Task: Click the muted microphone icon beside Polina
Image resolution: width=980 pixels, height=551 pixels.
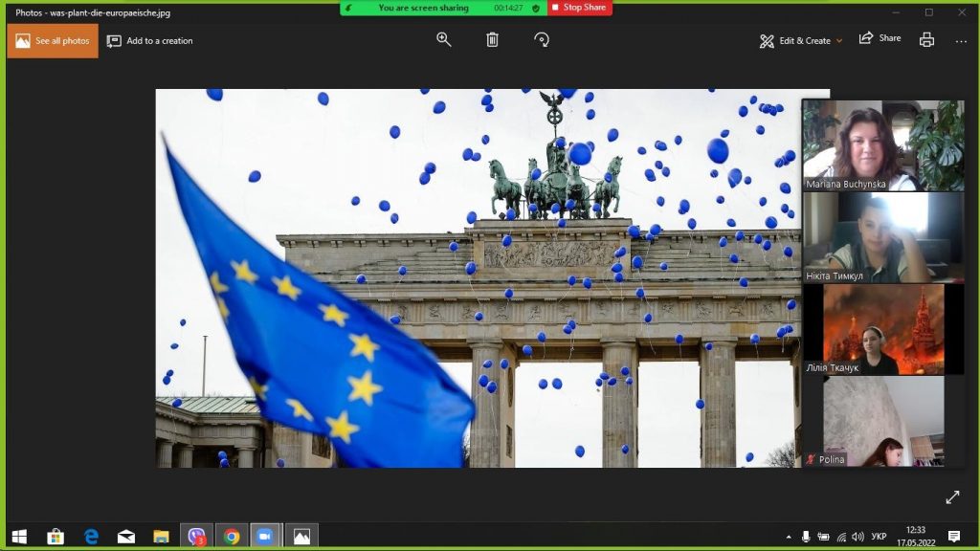Action: (811, 459)
